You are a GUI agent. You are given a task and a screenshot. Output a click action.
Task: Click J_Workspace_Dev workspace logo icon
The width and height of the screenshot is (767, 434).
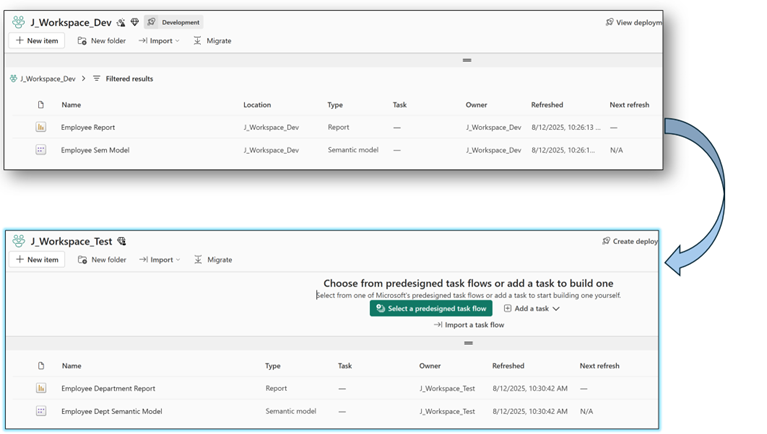(x=19, y=22)
